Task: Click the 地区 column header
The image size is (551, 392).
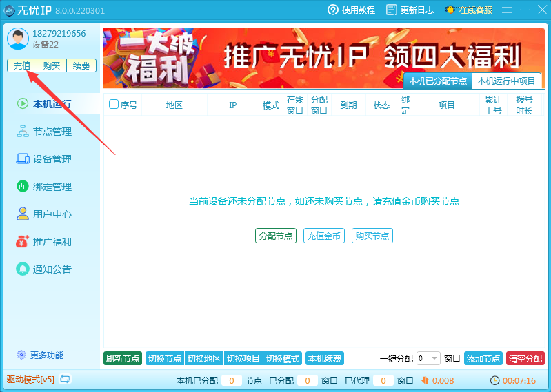Action: pyautogui.click(x=174, y=105)
